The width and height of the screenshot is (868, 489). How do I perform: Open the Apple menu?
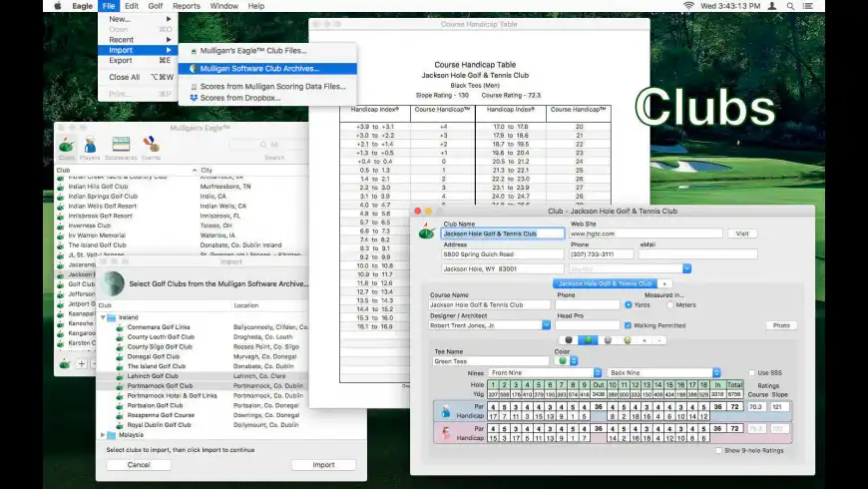tap(58, 6)
